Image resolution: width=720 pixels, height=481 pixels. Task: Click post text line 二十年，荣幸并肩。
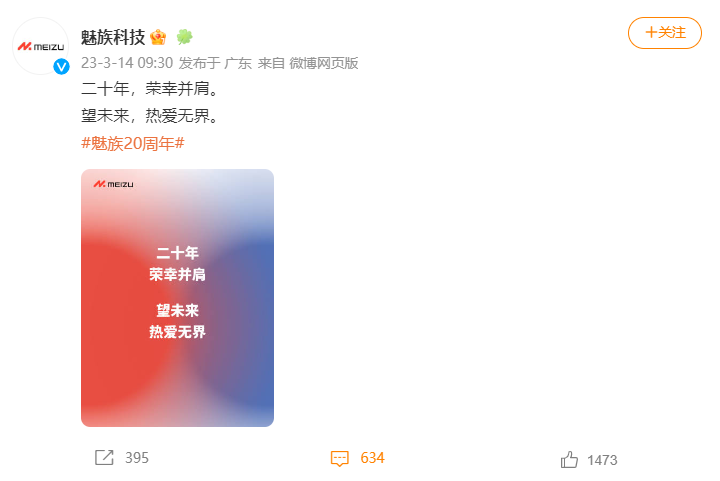(x=150, y=88)
